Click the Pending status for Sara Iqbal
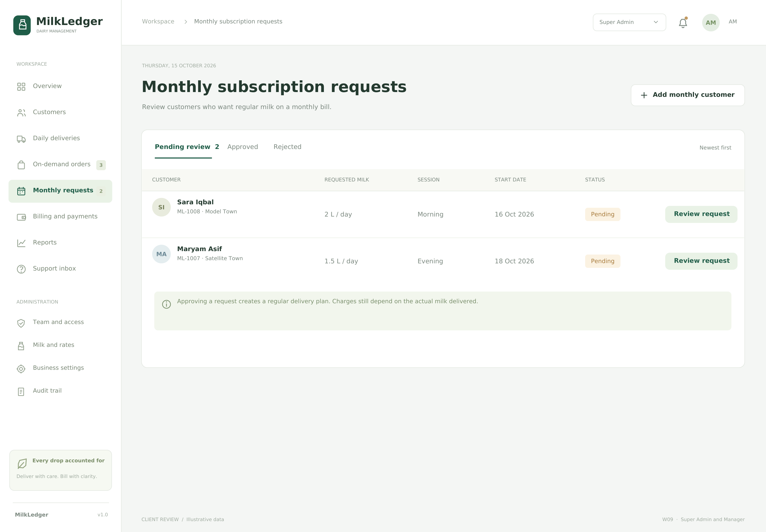The width and height of the screenshot is (766, 532). tap(602, 214)
